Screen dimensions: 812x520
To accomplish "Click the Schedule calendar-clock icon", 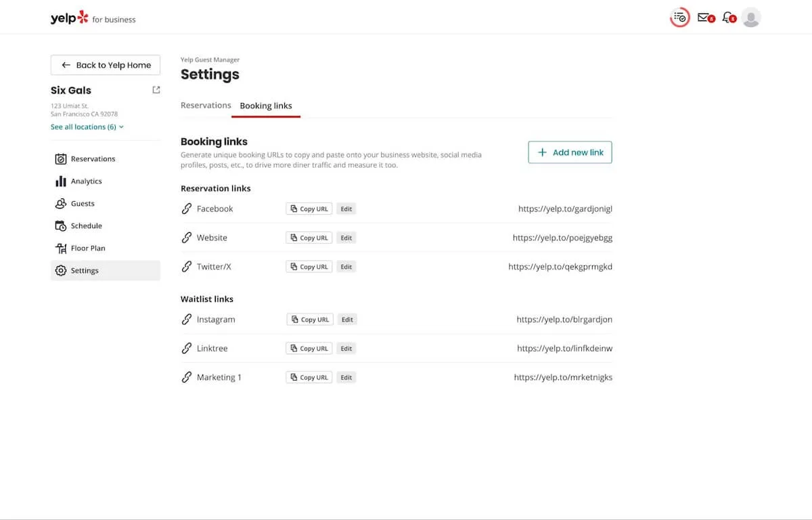I will pyautogui.click(x=60, y=226).
